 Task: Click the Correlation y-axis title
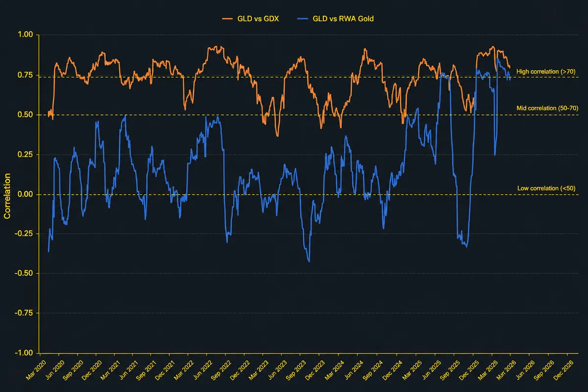point(7,195)
